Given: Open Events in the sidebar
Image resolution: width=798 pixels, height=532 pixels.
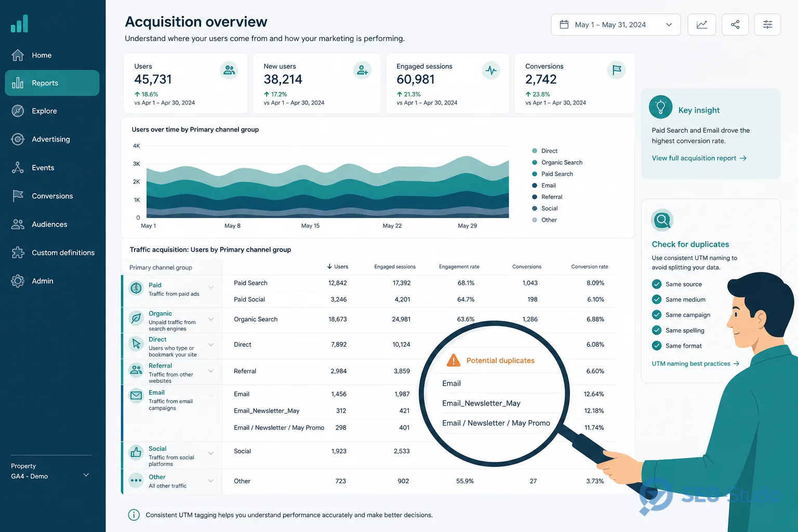Looking at the screenshot, I should pos(43,168).
